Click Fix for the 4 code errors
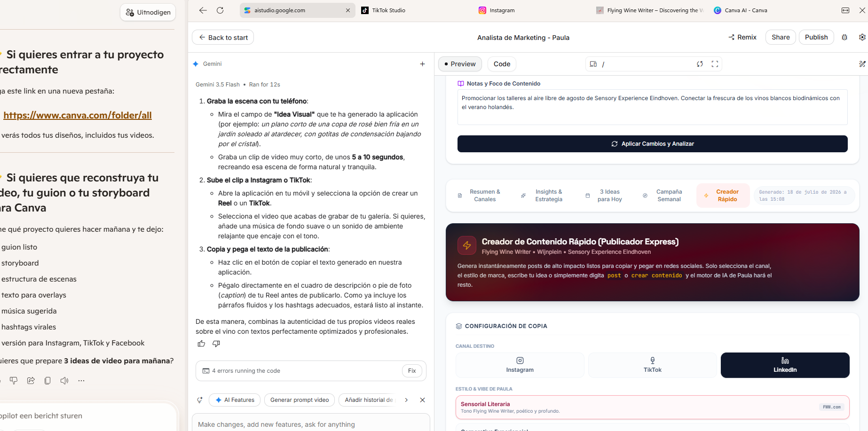The height and width of the screenshot is (431, 868). [412, 371]
